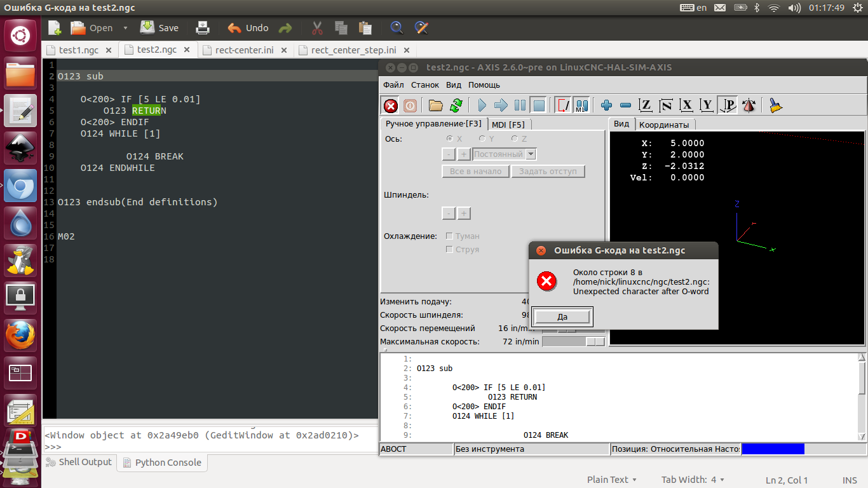Toggle the emergency stop button in AXIS

pos(391,105)
